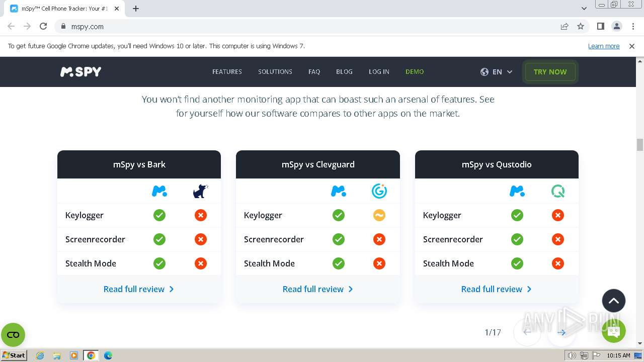Navigate back in browser
The image size is (644, 362).
[11, 27]
